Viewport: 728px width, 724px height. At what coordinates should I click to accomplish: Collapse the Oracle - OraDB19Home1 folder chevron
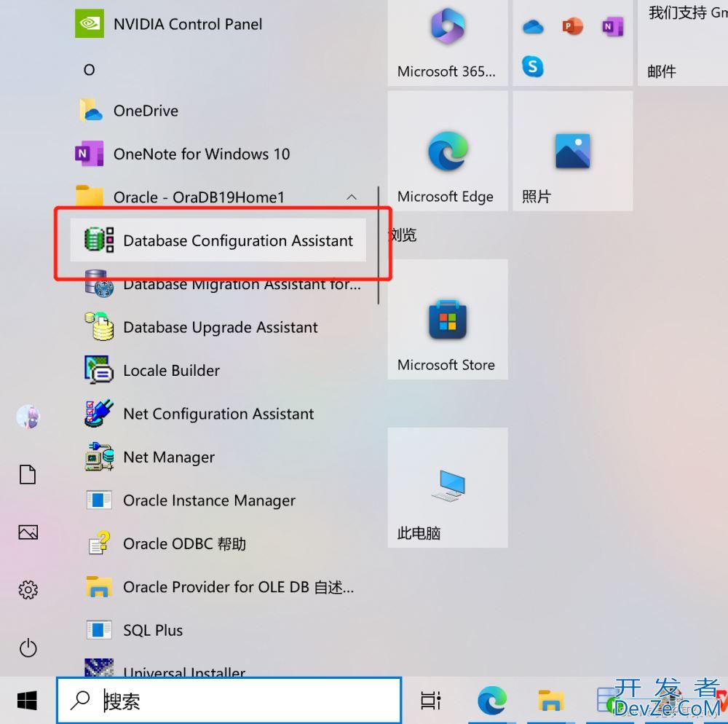352,197
